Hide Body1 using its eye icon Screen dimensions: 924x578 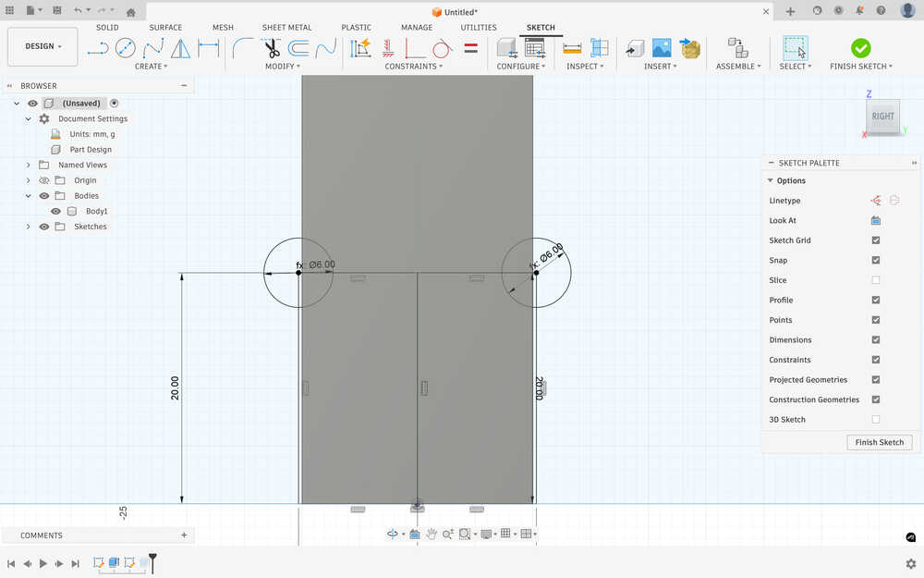tap(56, 211)
